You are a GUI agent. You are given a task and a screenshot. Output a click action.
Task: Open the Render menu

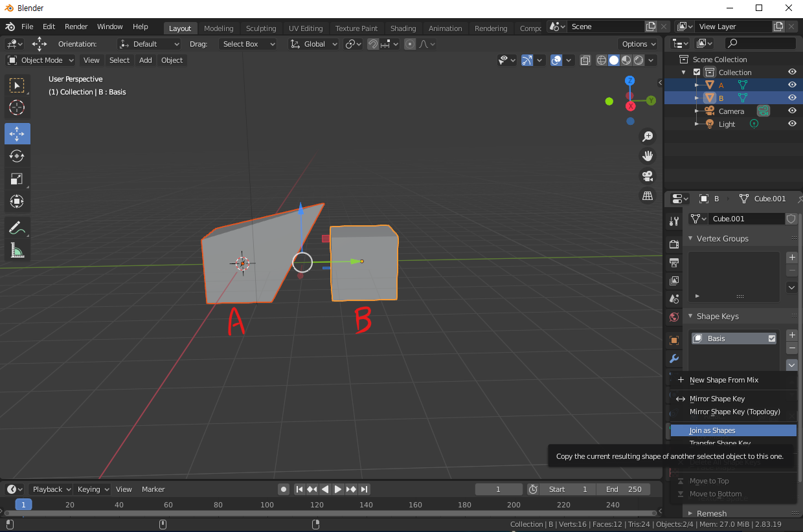(76, 27)
